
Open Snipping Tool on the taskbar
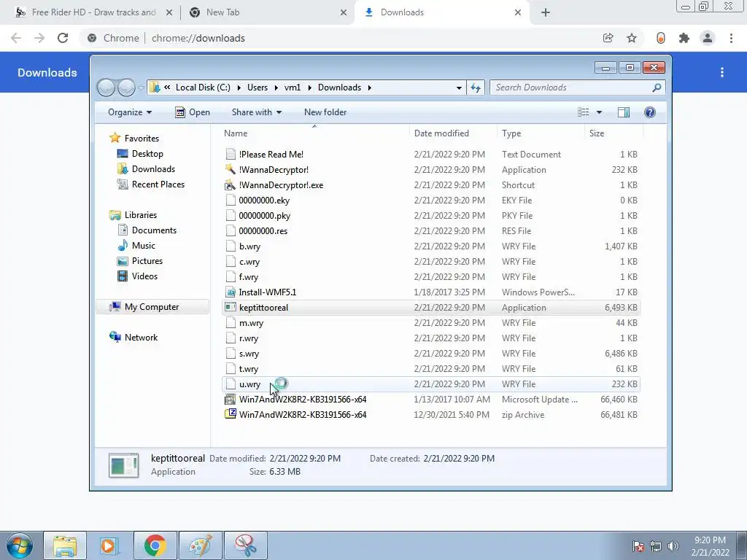[x=246, y=545]
